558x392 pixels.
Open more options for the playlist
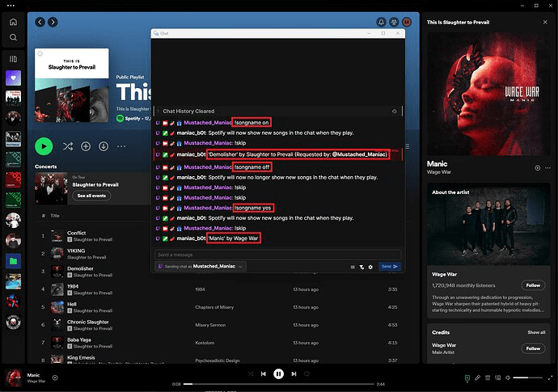121,146
